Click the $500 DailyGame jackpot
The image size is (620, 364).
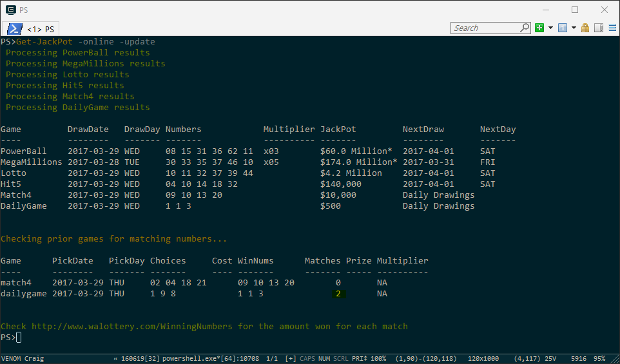331,206
